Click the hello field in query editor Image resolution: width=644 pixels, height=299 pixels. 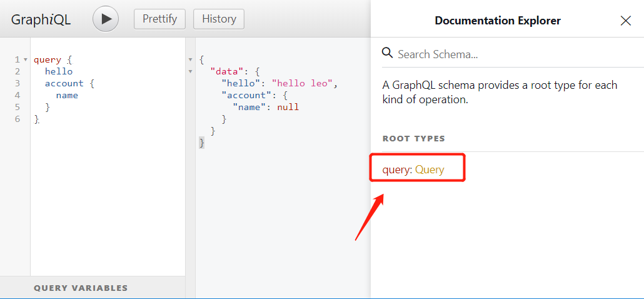pos(59,71)
